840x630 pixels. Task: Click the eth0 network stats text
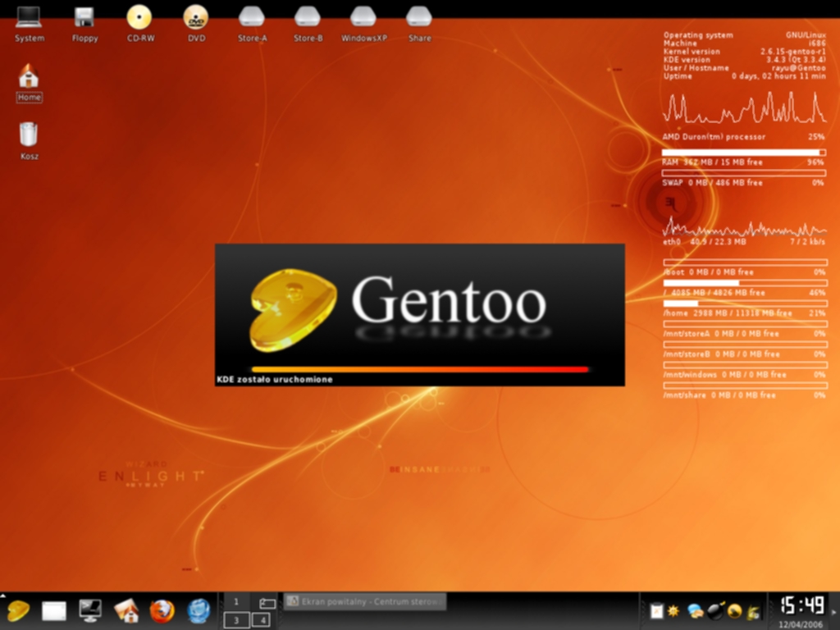click(x=744, y=242)
